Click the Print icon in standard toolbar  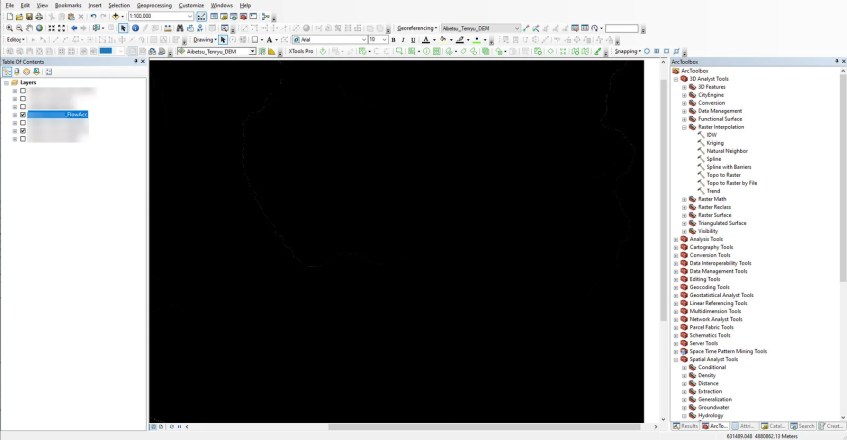pyautogui.click(x=39, y=17)
